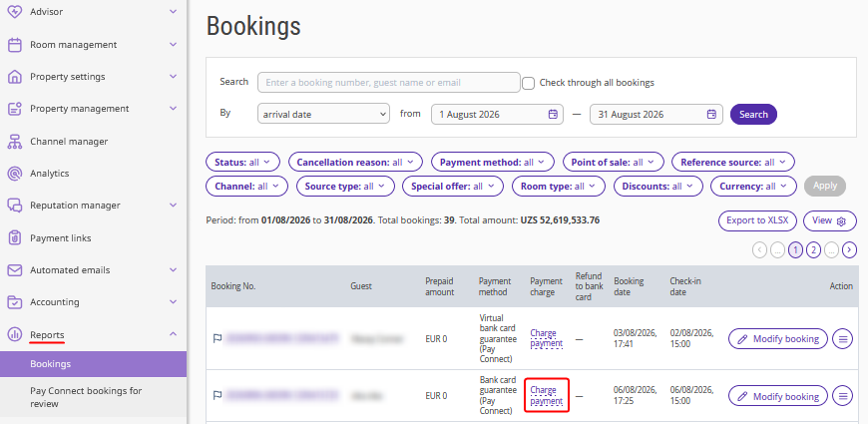Go to next page arrow

click(x=849, y=250)
